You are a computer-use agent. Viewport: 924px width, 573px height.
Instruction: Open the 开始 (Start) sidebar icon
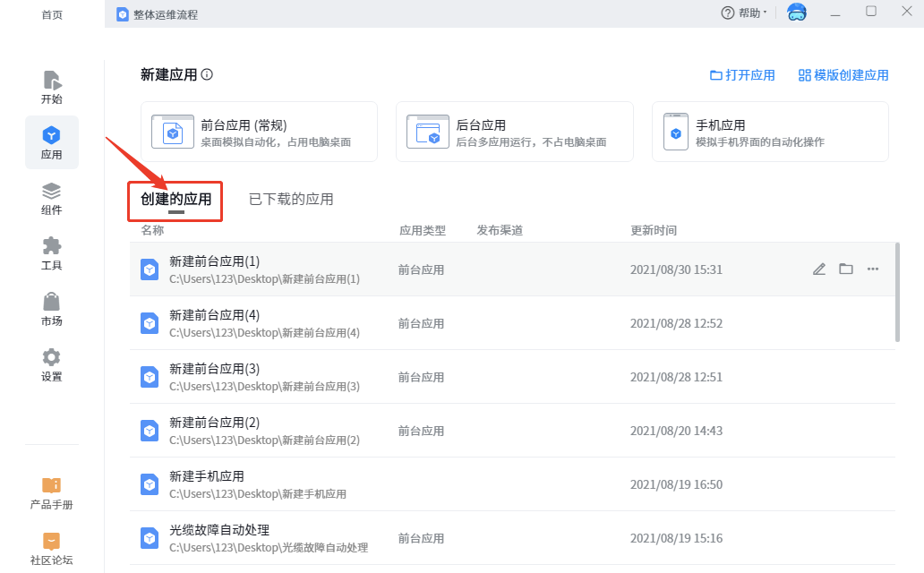[x=52, y=87]
